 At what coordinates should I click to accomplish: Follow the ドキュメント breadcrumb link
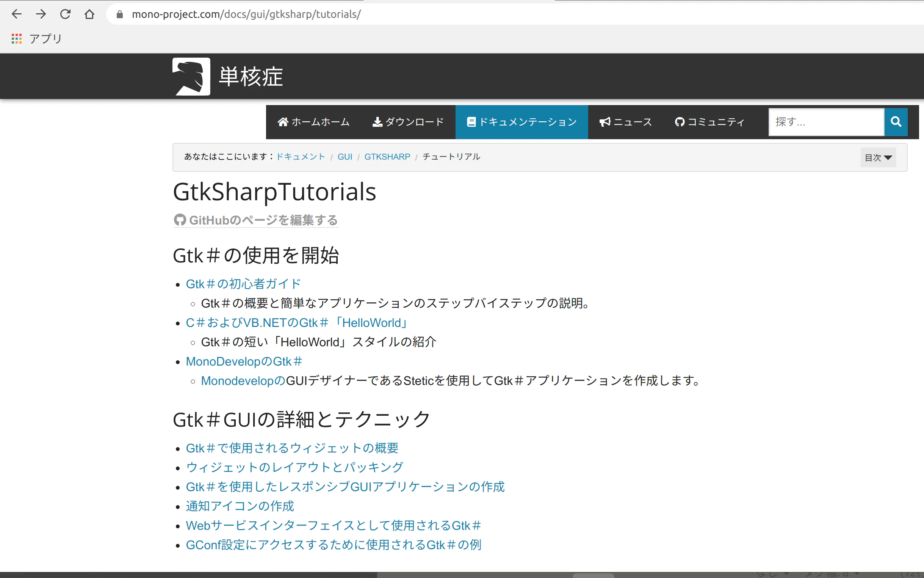(x=301, y=157)
